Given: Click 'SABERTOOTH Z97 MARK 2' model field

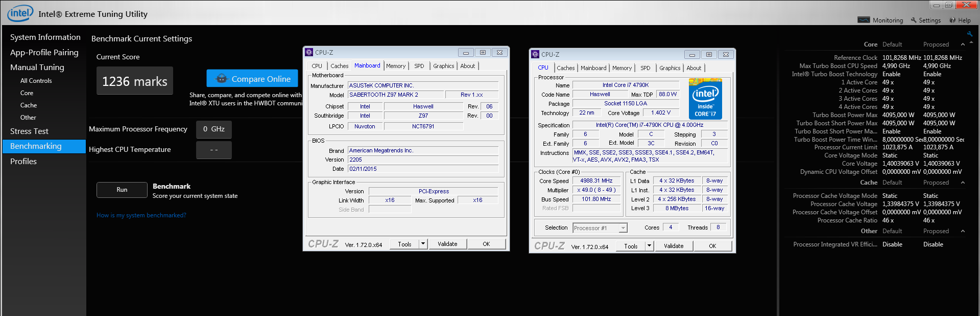Looking at the screenshot, I should coord(395,95).
